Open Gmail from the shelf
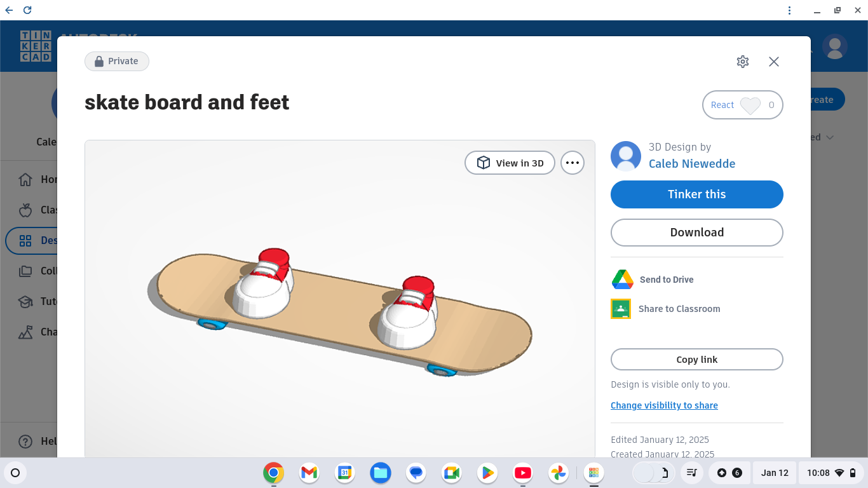868x488 pixels. click(x=309, y=473)
